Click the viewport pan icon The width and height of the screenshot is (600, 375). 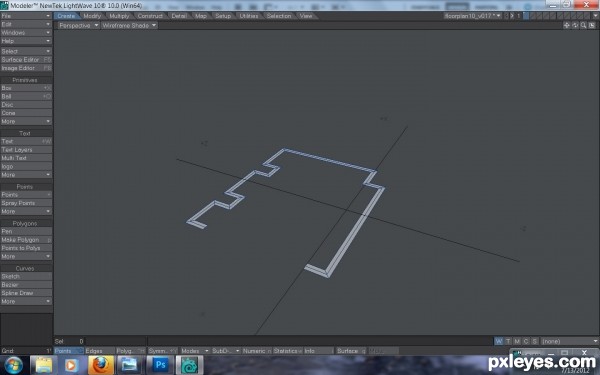click(567, 25)
